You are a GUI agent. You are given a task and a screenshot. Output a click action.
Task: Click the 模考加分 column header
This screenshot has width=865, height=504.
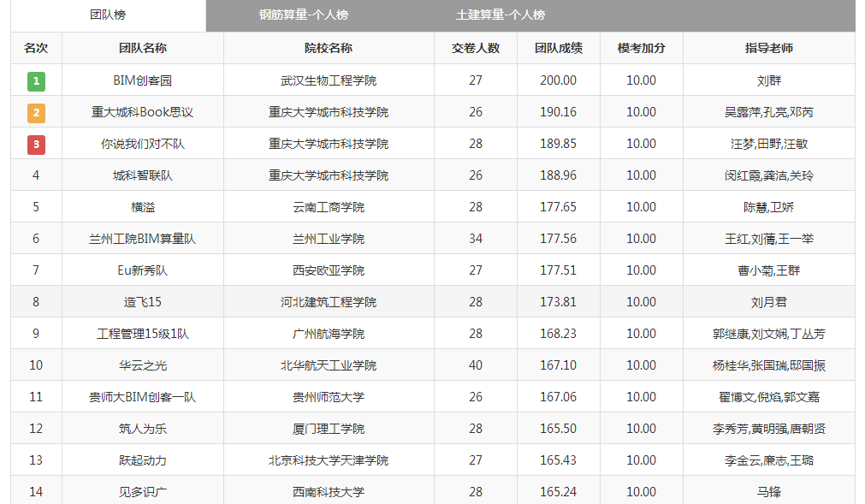tap(641, 48)
